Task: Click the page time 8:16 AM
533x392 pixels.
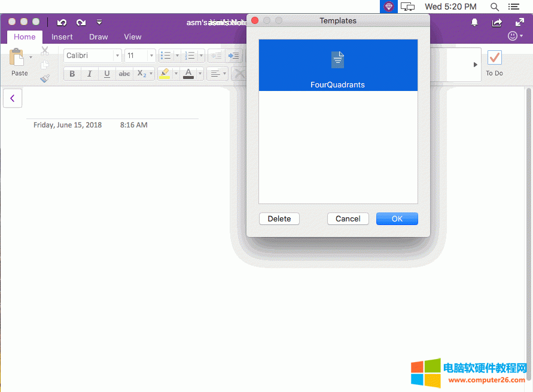Action: (x=133, y=124)
